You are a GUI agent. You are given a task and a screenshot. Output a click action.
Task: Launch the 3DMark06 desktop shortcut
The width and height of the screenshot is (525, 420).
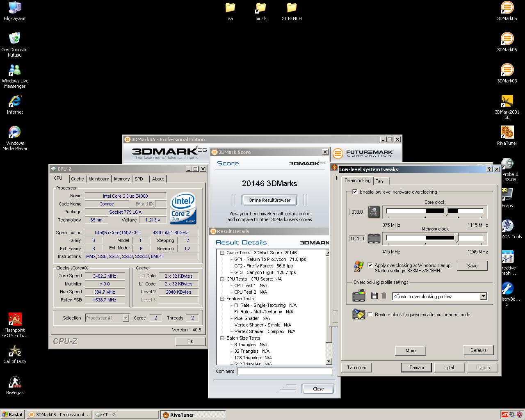(507, 42)
